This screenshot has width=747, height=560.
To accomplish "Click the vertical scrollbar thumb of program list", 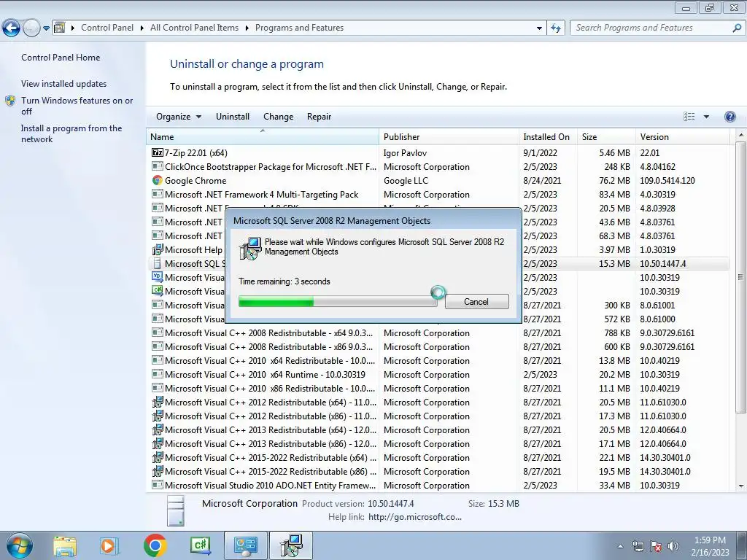I will point(740,276).
